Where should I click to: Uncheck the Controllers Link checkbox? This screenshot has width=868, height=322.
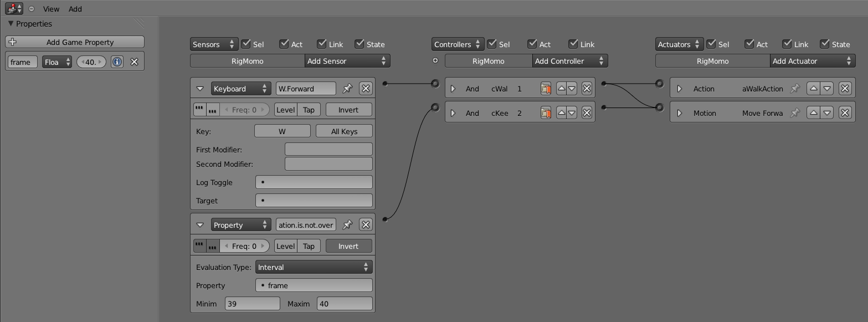click(x=573, y=44)
